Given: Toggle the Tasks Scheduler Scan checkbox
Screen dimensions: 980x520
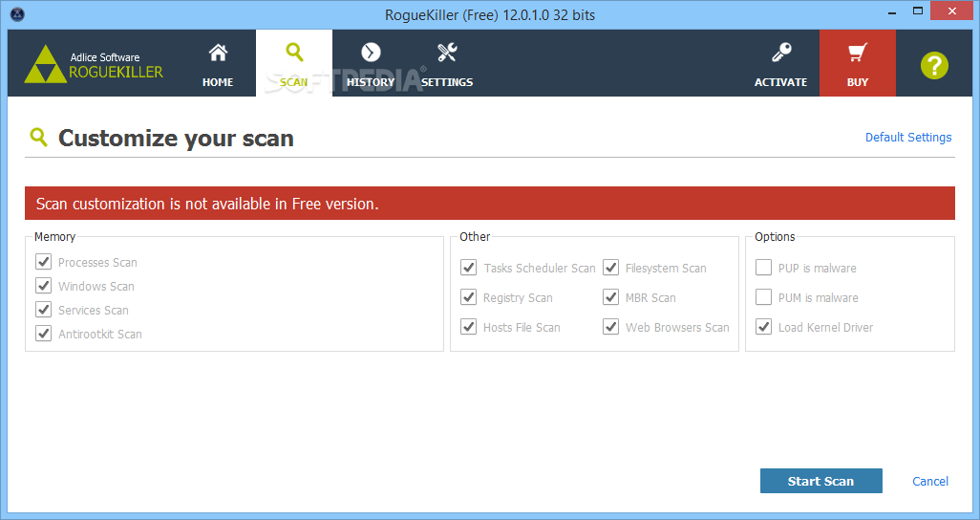Looking at the screenshot, I should (x=469, y=268).
